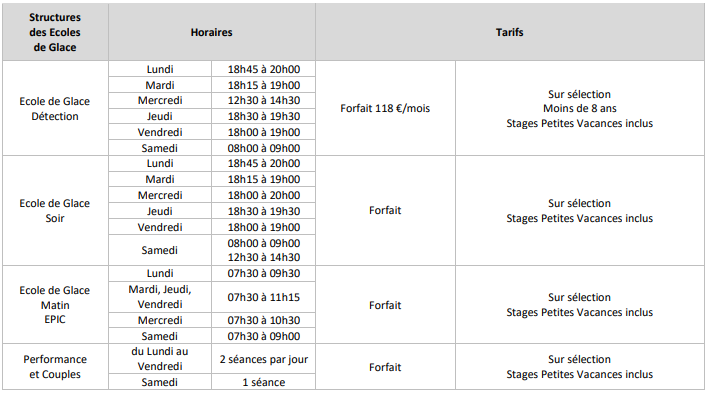Image resolution: width=708 pixels, height=395 pixels.
Task: Select the 'Ecole de Glace Détection' cell
Action: click(55, 108)
